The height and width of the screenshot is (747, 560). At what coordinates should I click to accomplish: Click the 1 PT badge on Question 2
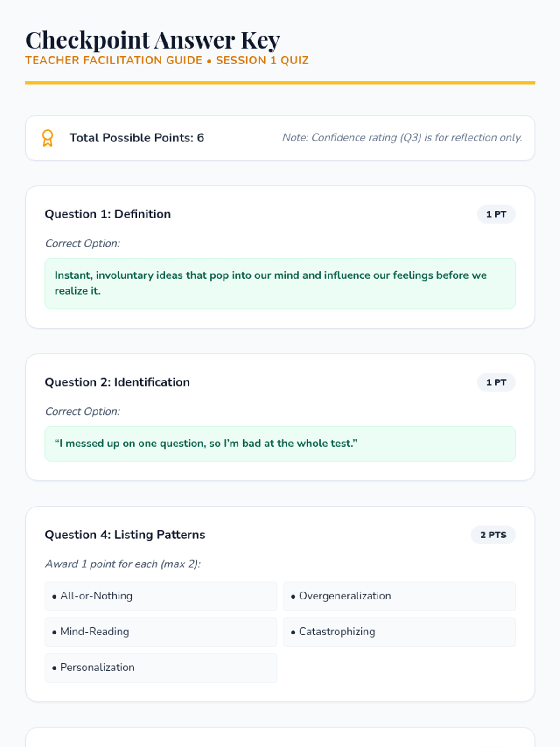tap(496, 382)
